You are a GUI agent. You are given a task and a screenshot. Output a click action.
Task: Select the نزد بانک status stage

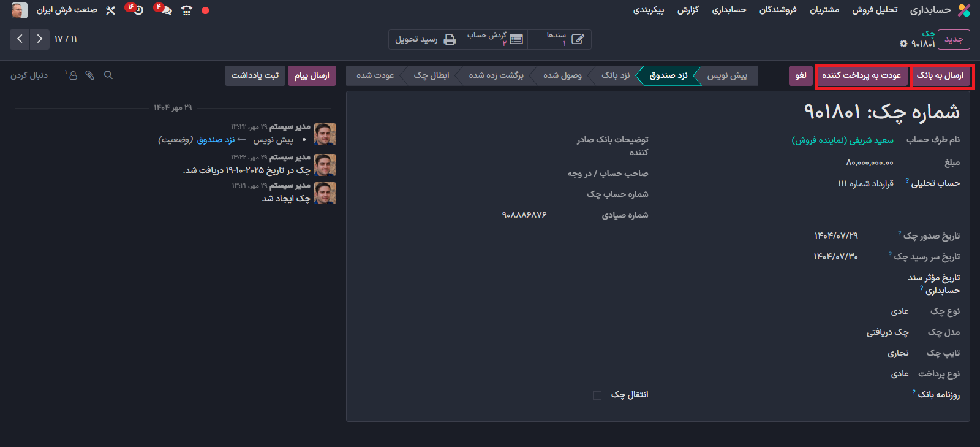tap(615, 75)
